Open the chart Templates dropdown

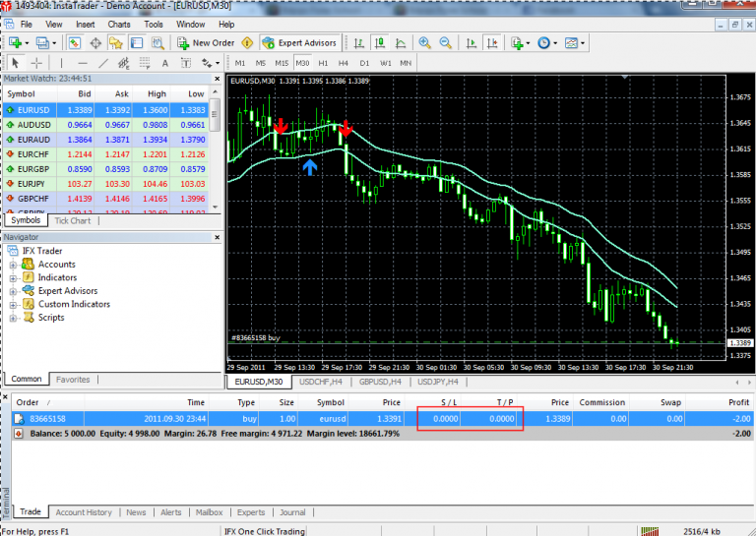tap(575, 43)
